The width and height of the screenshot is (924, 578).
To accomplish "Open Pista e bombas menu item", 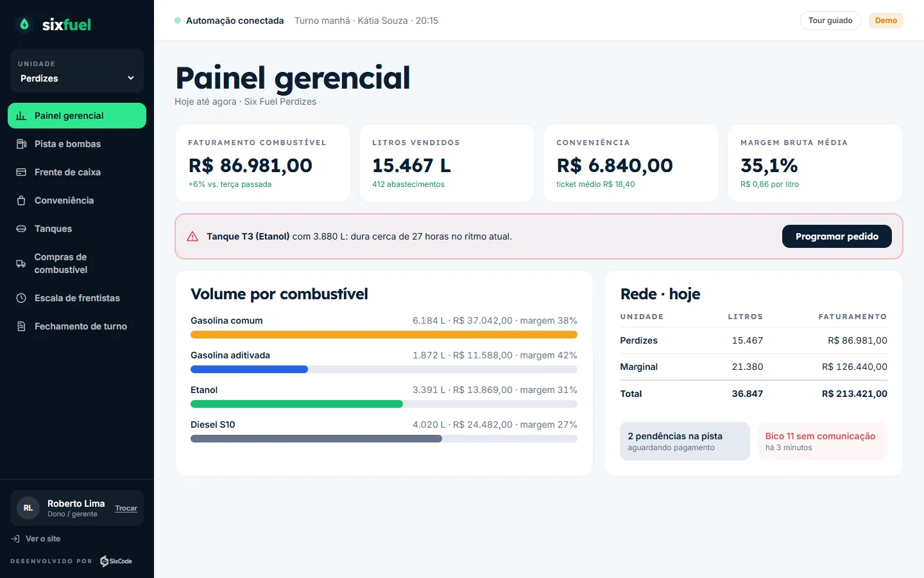I will click(77, 144).
